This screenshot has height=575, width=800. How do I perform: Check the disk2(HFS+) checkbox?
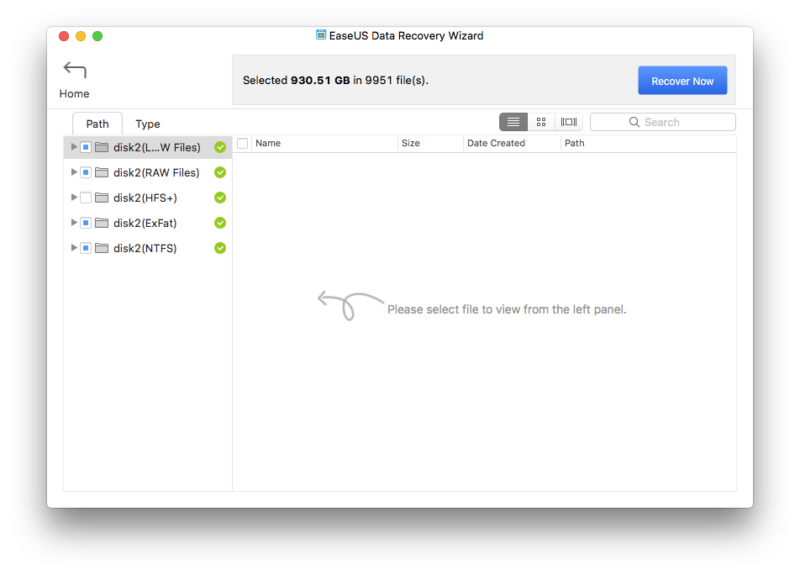[86, 197]
